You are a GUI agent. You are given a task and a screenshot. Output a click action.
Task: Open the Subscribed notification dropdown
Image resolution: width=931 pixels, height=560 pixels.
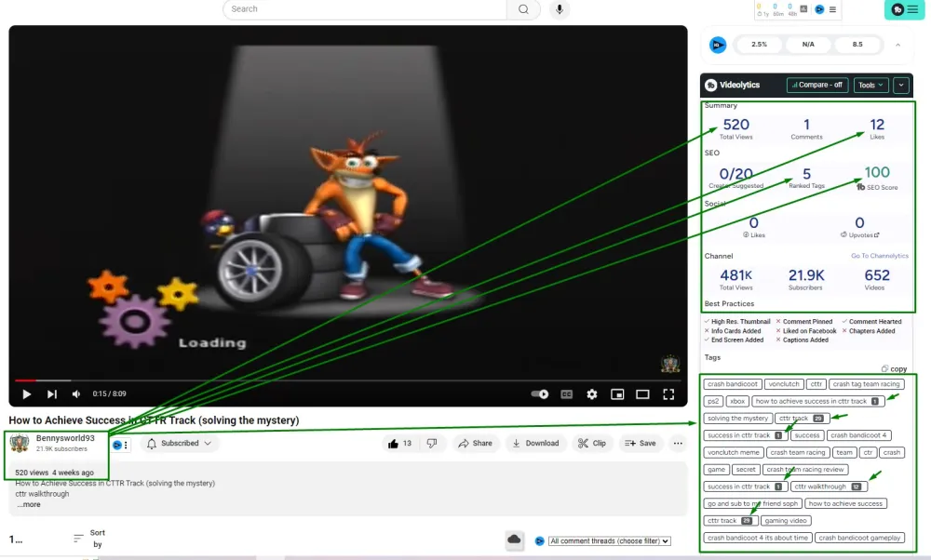(x=179, y=444)
